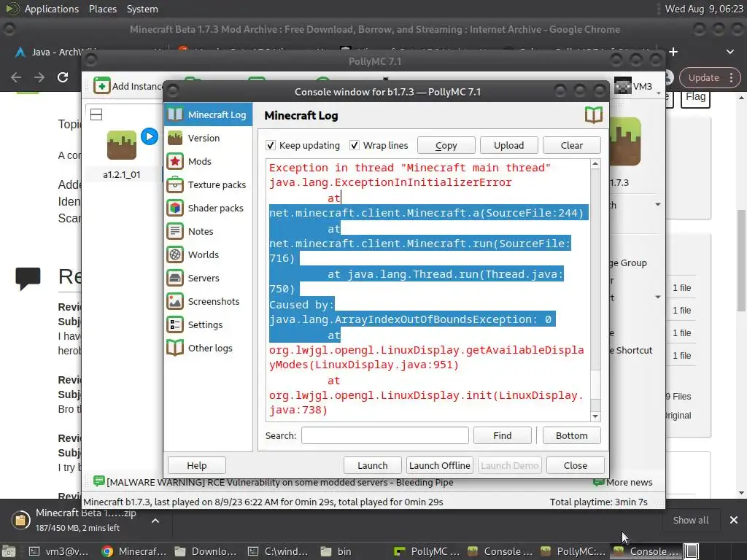Screen dimensions: 747x560
Task: Click the Launch button
Action: pos(373,465)
